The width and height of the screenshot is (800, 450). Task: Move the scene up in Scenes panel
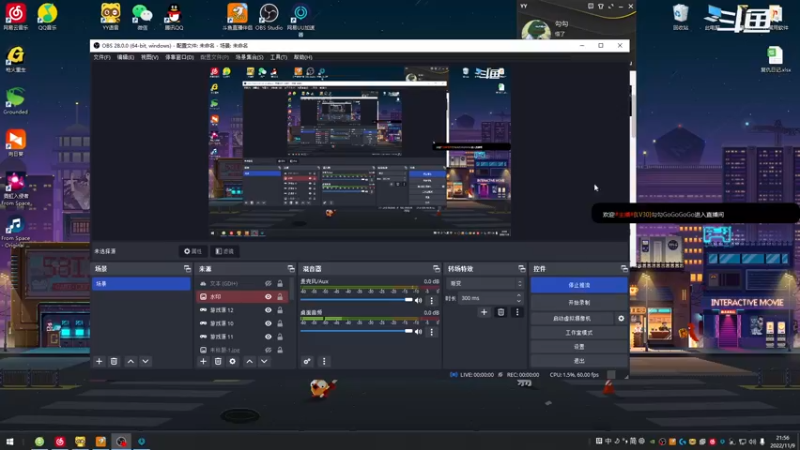131,361
